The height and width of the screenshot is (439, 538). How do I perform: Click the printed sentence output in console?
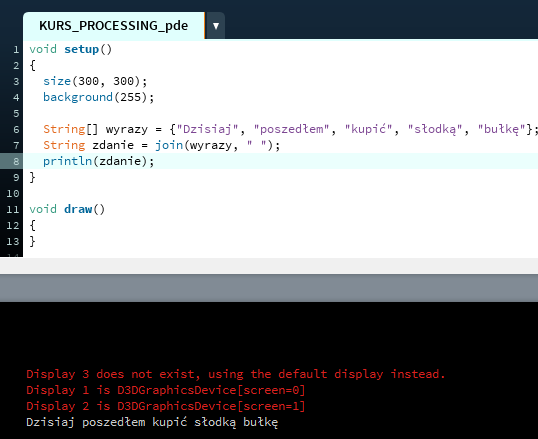click(x=152, y=422)
